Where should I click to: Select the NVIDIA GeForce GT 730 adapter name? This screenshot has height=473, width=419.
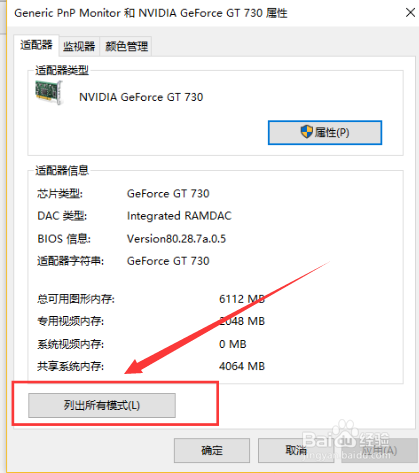pos(141,97)
